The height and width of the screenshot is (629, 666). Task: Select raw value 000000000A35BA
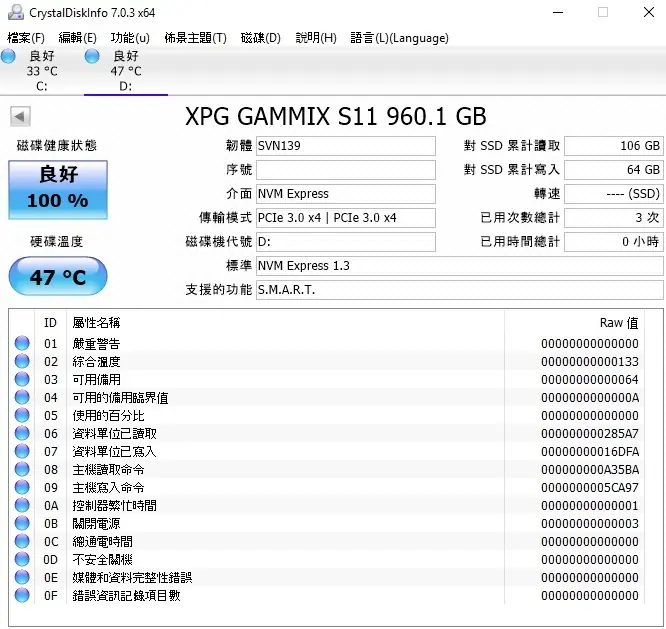(x=590, y=469)
